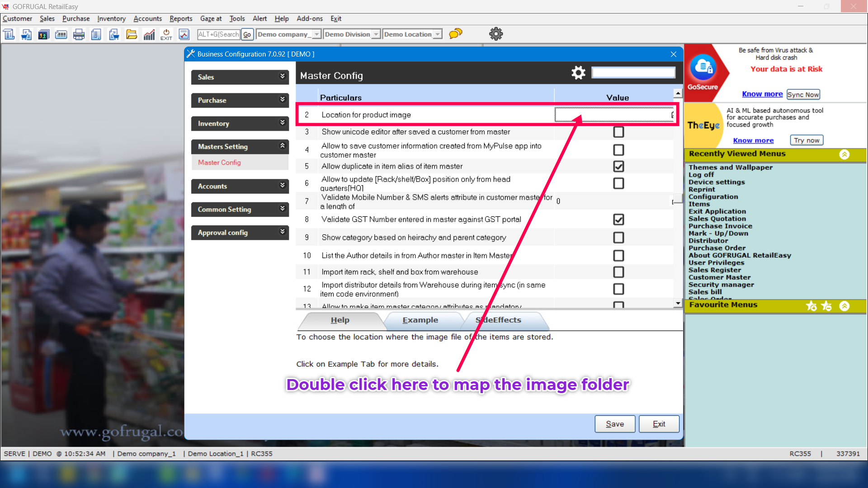Toggle Validate GST Number checkbox
The height and width of the screenshot is (488, 868).
click(x=618, y=220)
